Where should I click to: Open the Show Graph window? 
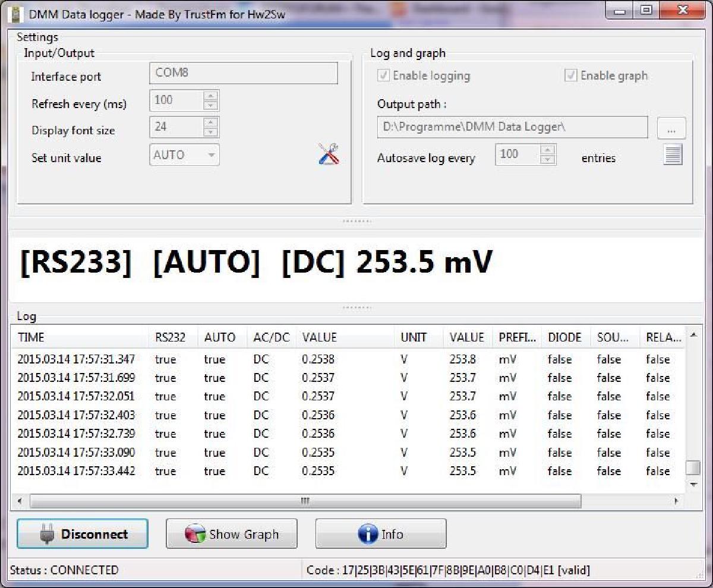coord(232,534)
